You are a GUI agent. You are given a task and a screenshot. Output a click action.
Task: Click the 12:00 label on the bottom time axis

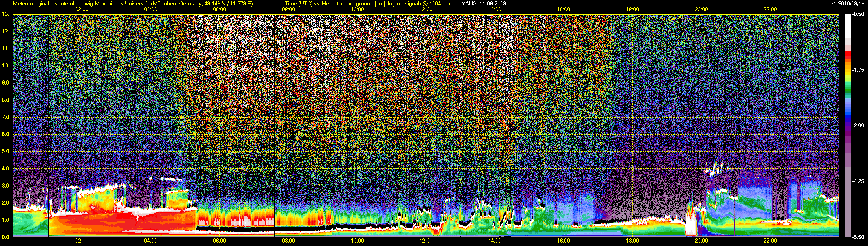(x=426, y=241)
